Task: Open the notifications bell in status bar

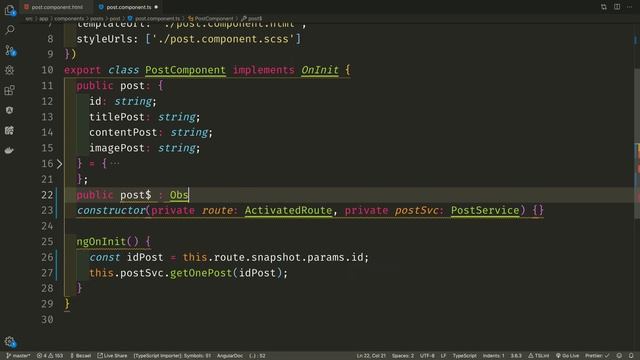Action: click(631, 356)
